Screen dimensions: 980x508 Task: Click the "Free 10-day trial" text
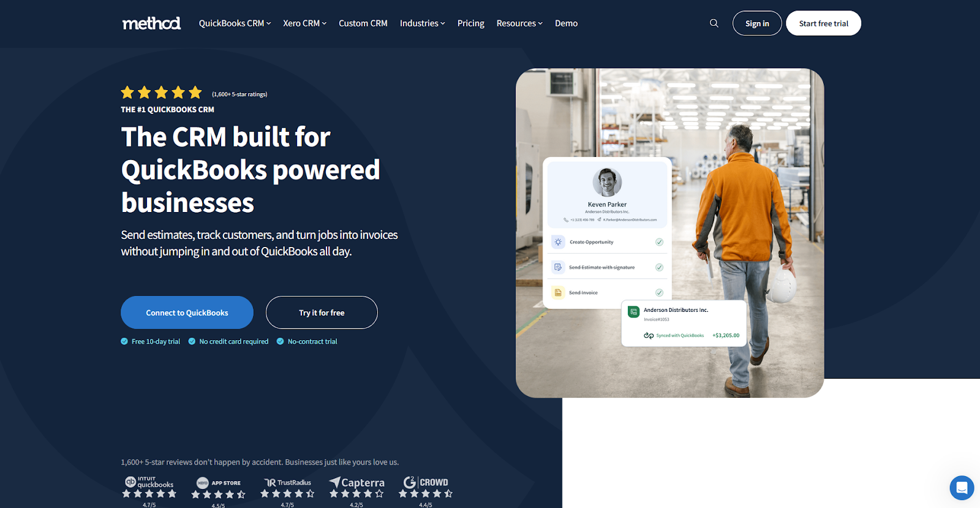(x=156, y=341)
